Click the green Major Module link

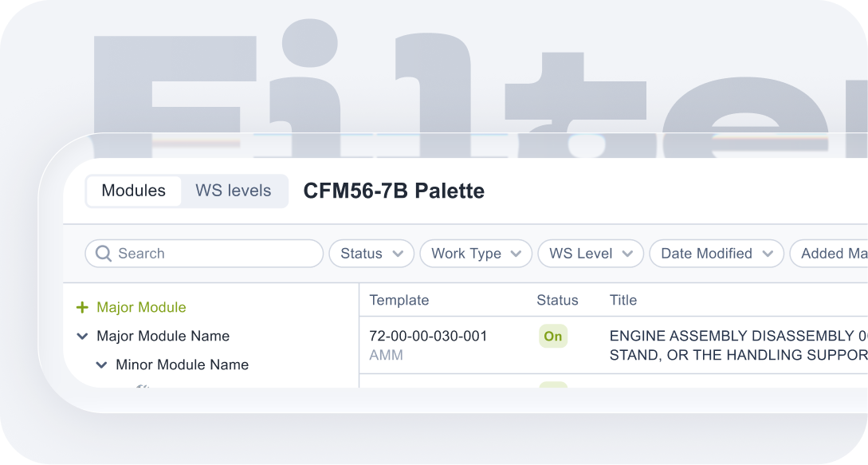point(141,307)
